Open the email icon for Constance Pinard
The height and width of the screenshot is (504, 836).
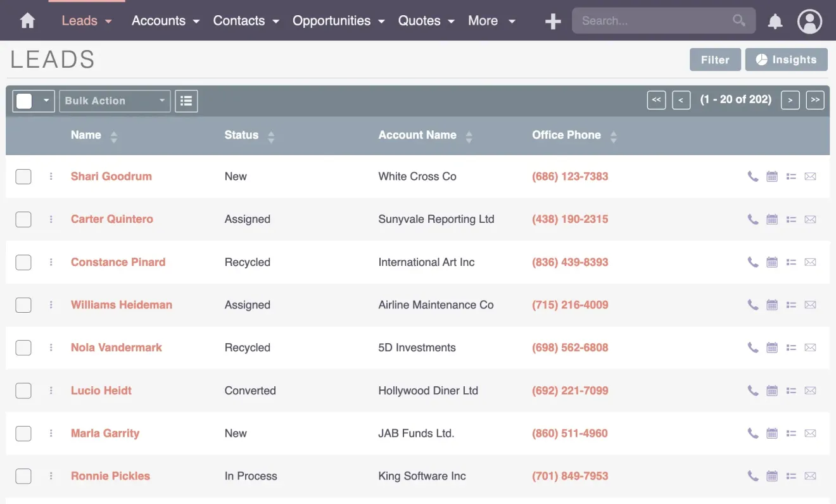click(811, 262)
